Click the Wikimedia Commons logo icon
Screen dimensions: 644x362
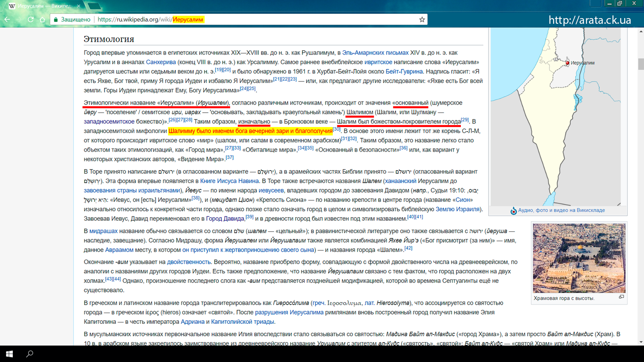click(x=514, y=211)
